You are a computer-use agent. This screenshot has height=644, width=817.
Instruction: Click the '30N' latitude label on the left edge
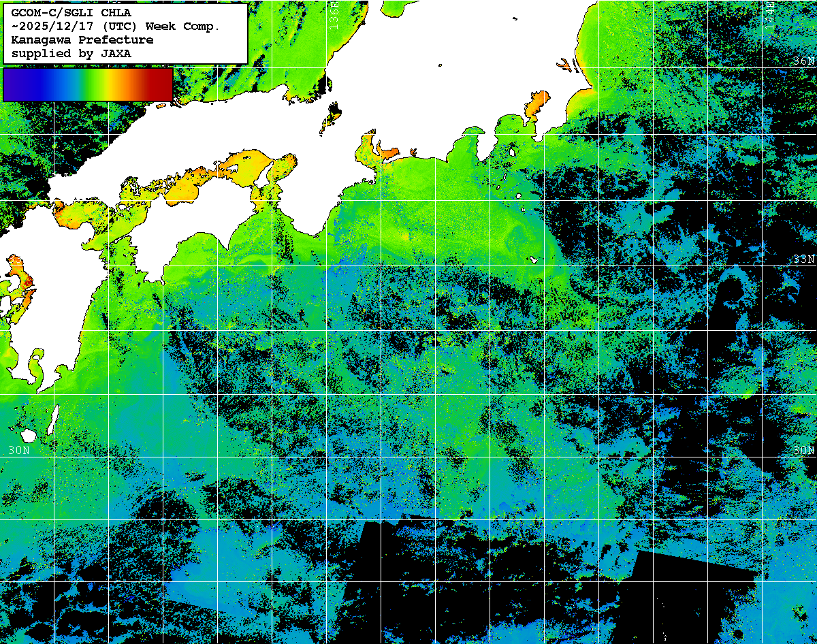click(19, 450)
